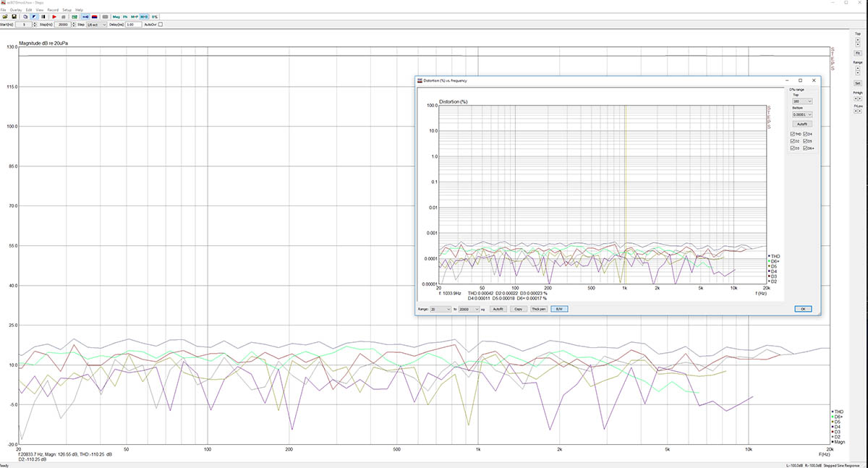Screen dimensions: 868x468
Task: Save measurement with the floppy disk icon
Action: click(14, 17)
